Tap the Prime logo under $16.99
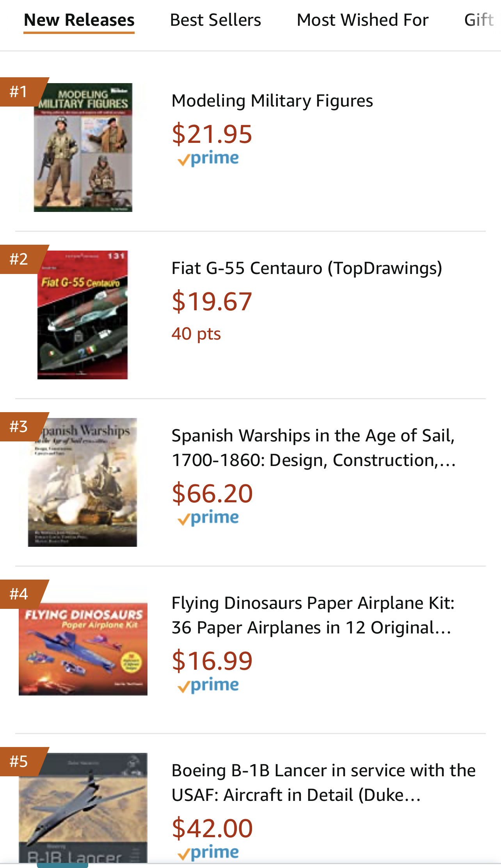The image size is (501, 868). pos(208,685)
